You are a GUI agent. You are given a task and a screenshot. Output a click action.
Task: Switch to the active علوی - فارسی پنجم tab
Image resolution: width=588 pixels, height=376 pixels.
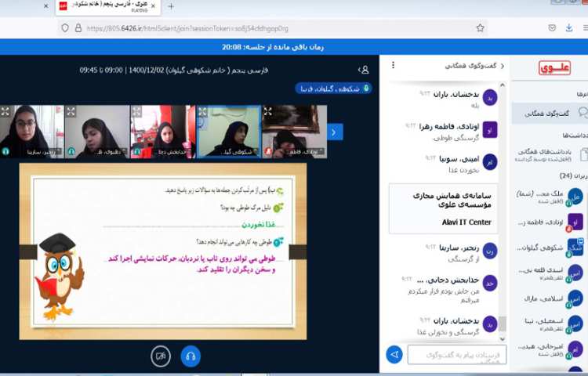[x=108, y=7]
